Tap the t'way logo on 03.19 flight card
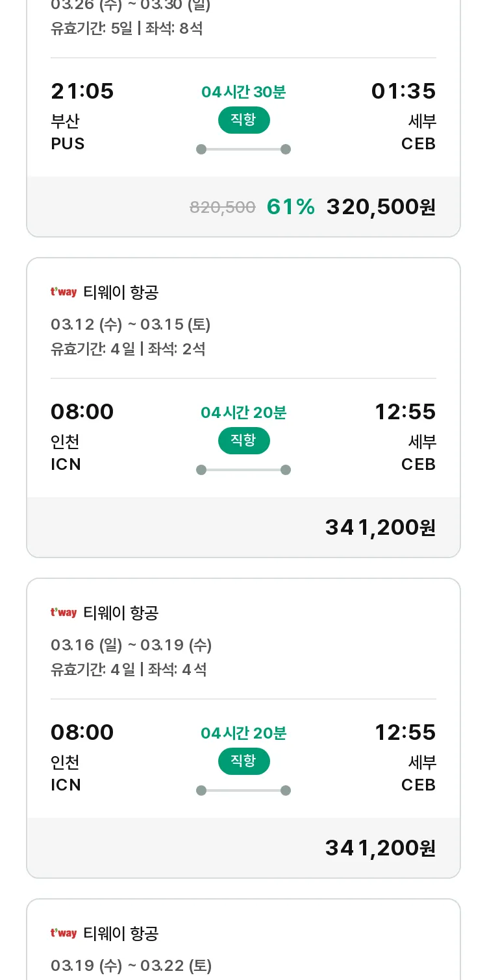The height and width of the screenshot is (980, 487). tap(64, 933)
